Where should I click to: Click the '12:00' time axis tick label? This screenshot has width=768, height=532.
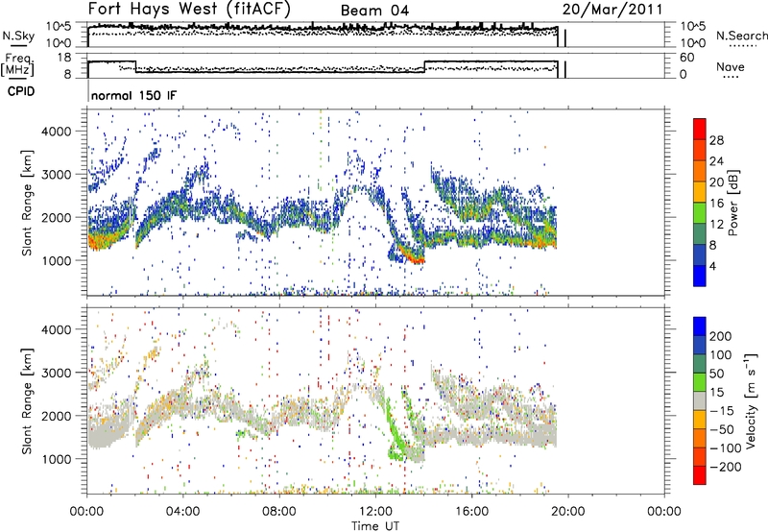(375, 512)
